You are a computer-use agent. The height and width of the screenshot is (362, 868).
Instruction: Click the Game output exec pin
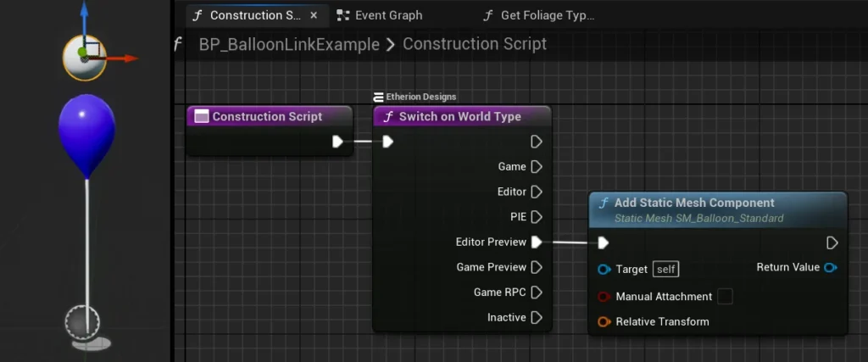tap(536, 167)
